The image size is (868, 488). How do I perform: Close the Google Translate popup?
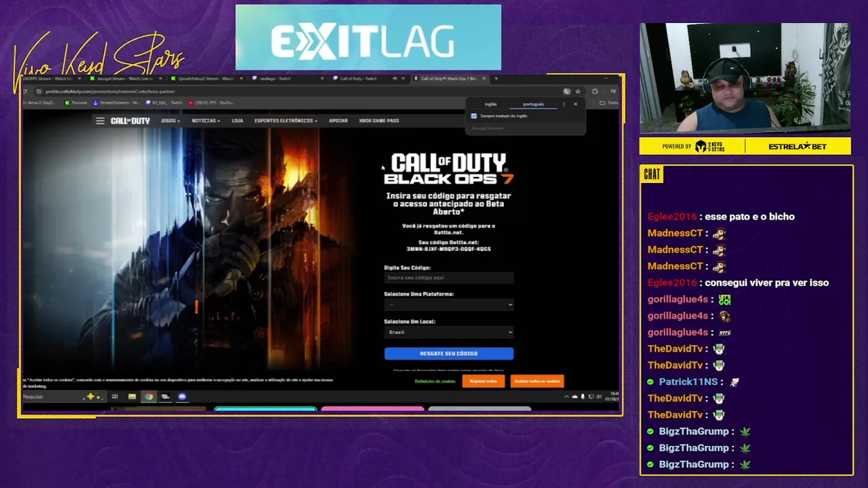[575, 104]
